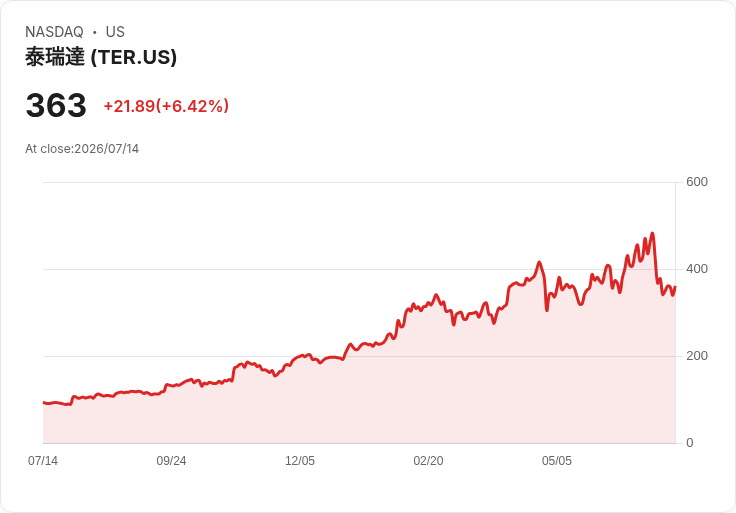
Task: Click the 200 y-axis value label
Action: pyautogui.click(x=697, y=356)
